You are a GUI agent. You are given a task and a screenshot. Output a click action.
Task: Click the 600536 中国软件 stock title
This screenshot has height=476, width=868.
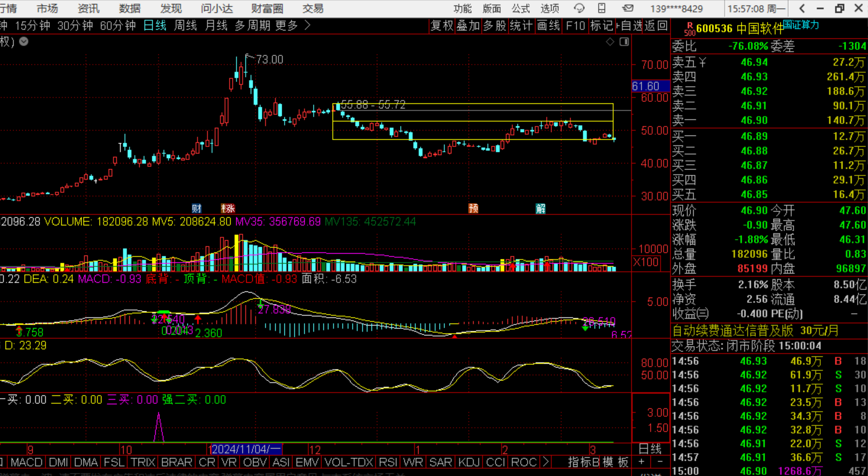pos(740,29)
